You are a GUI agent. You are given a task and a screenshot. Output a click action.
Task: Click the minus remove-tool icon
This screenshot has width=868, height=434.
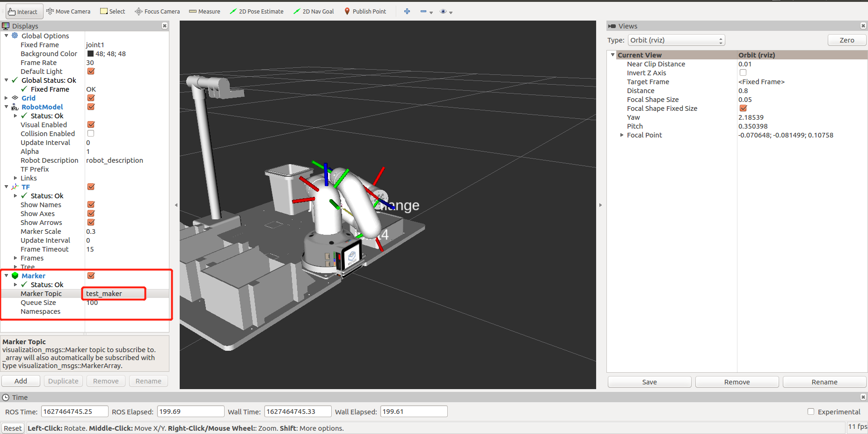(x=423, y=11)
